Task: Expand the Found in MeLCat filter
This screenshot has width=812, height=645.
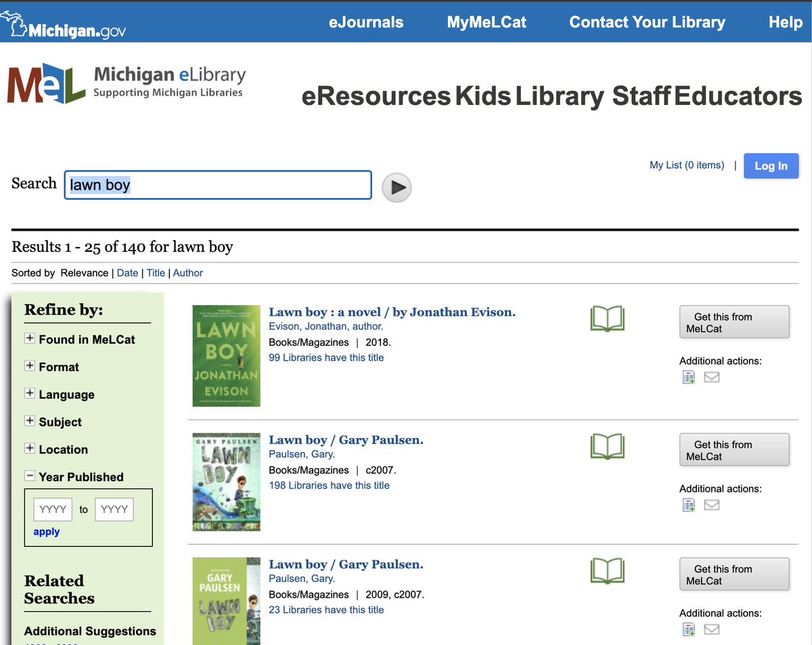Action: point(30,338)
